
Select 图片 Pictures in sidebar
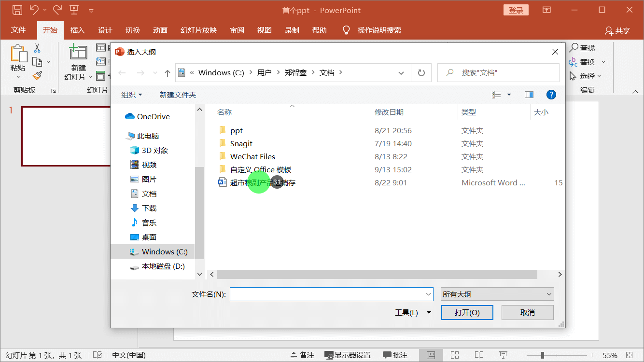(143, 179)
